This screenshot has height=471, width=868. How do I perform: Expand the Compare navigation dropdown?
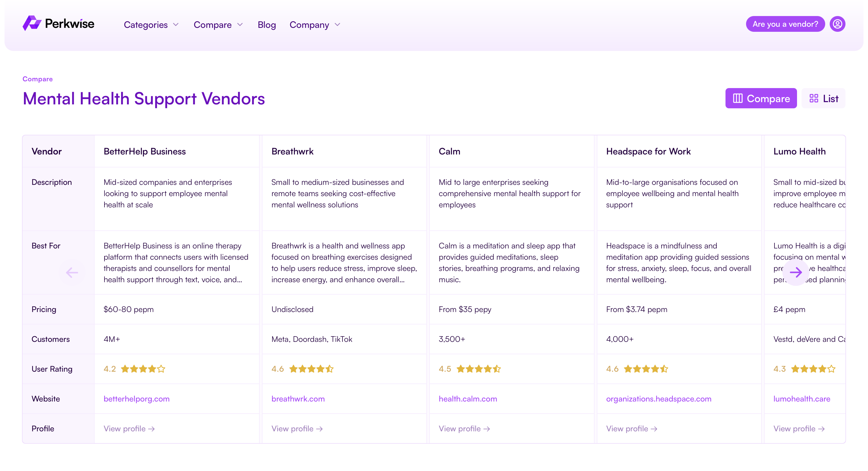coord(218,25)
